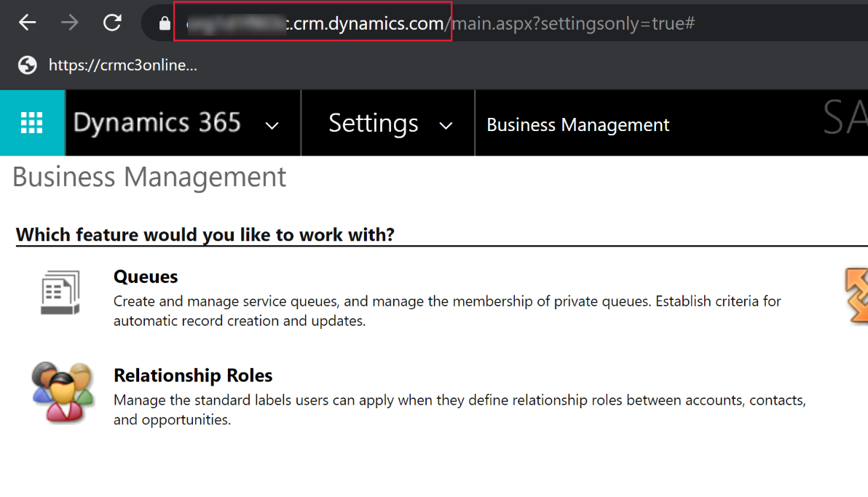This screenshot has width=868, height=497.
Task: Click the browser back arrow
Action: point(27,23)
